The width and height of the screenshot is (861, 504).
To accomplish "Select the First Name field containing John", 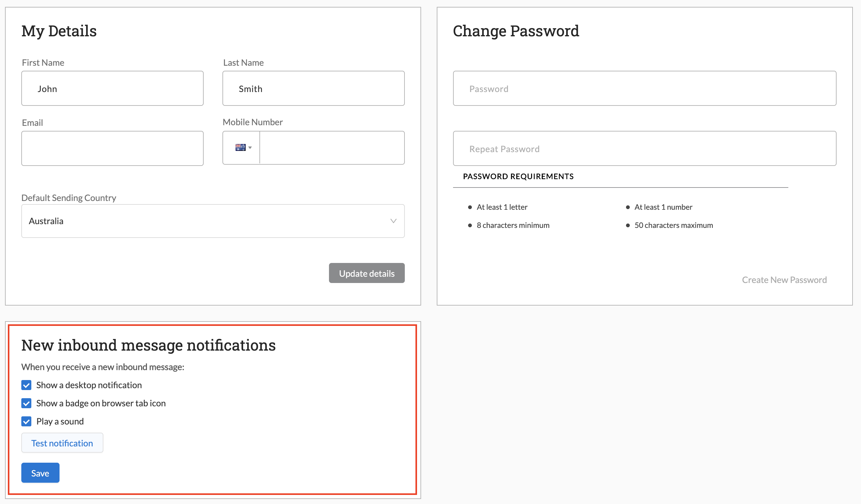I will 112,88.
